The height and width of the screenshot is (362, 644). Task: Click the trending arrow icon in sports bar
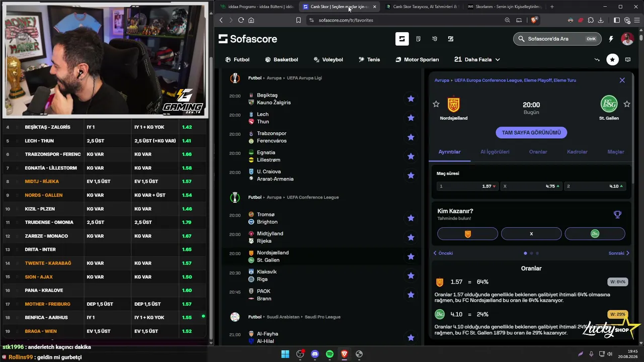(597, 59)
